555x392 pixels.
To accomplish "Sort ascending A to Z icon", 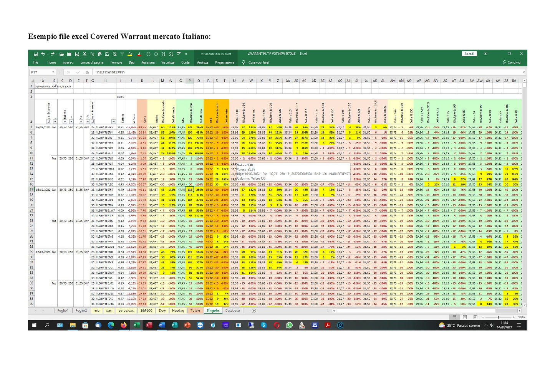I will click(x=164, y=54).
